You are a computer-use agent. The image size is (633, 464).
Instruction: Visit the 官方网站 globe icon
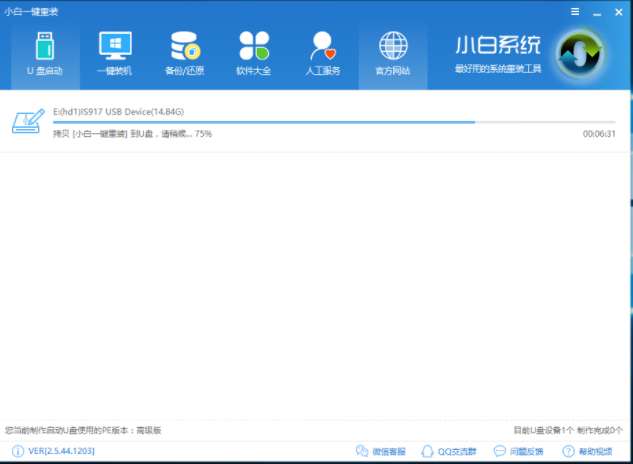tap(392, 54)
